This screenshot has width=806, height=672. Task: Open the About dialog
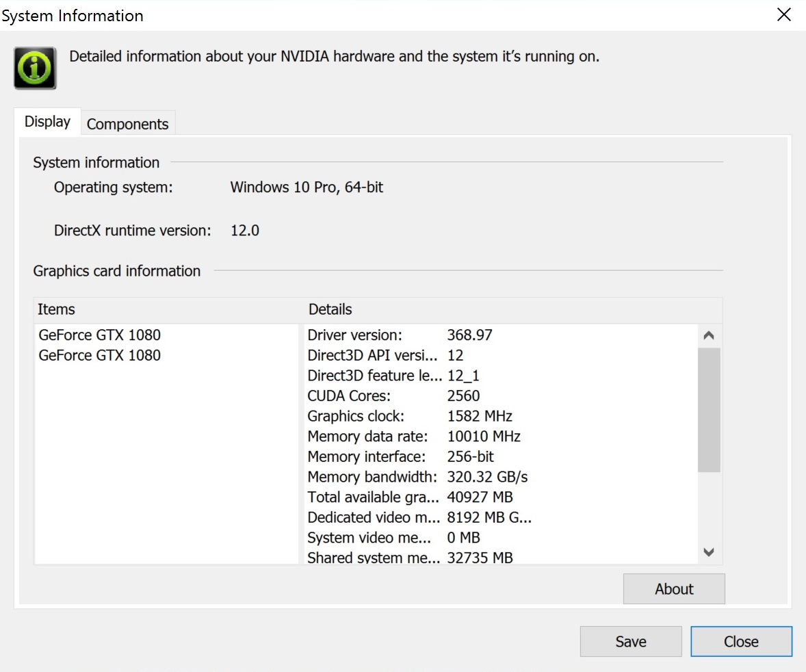pos(674,589)
